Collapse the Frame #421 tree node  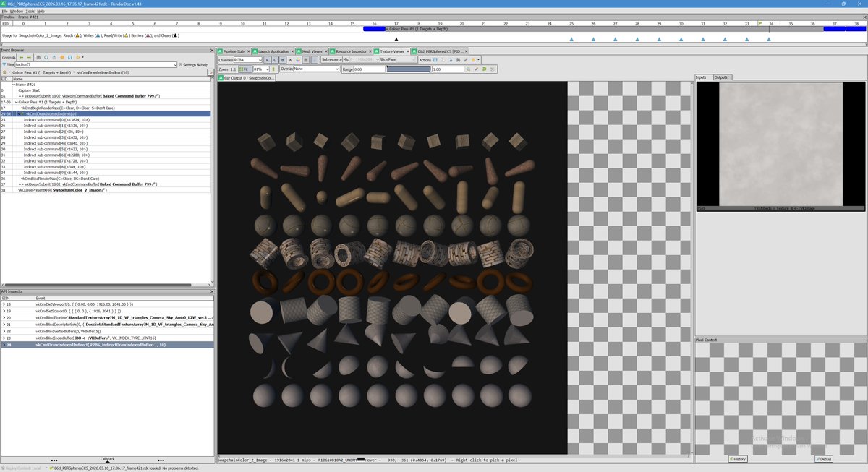click(14, 85)
